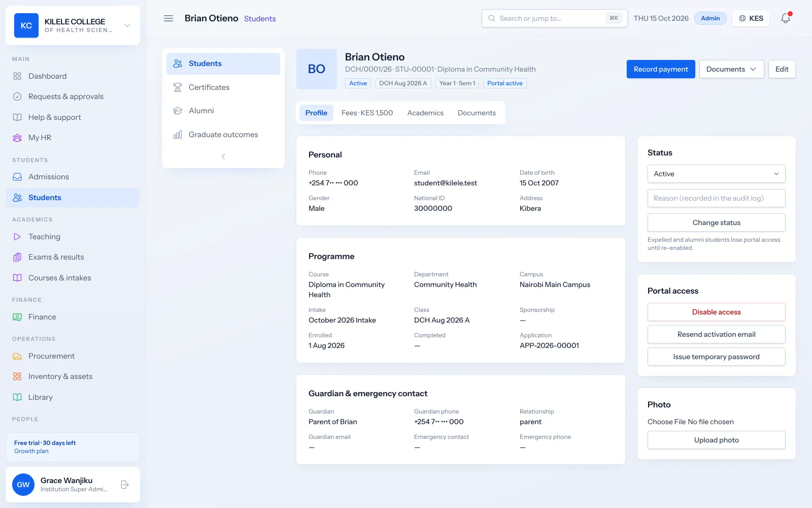This screenshot has height=508, width=812.
Task: Open the Active status dropdown
Action: pyautogui.click(x=716, y=174)
